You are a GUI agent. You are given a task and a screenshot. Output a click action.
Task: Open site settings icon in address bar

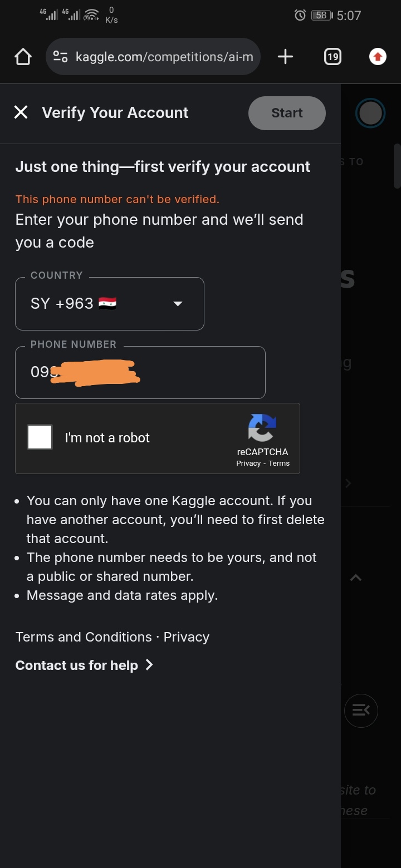coord(60,57)
